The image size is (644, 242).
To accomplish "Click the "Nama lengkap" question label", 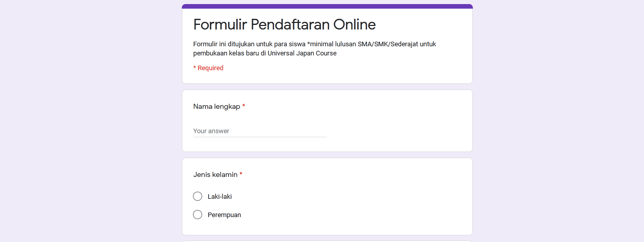I will tap(216, 106).
